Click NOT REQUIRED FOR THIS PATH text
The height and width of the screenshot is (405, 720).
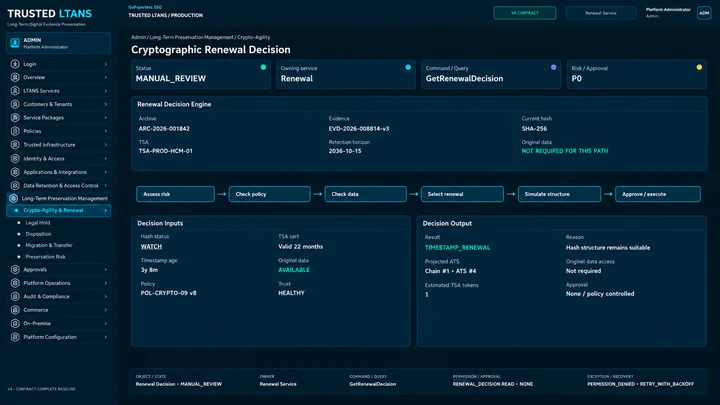point(565,151)
